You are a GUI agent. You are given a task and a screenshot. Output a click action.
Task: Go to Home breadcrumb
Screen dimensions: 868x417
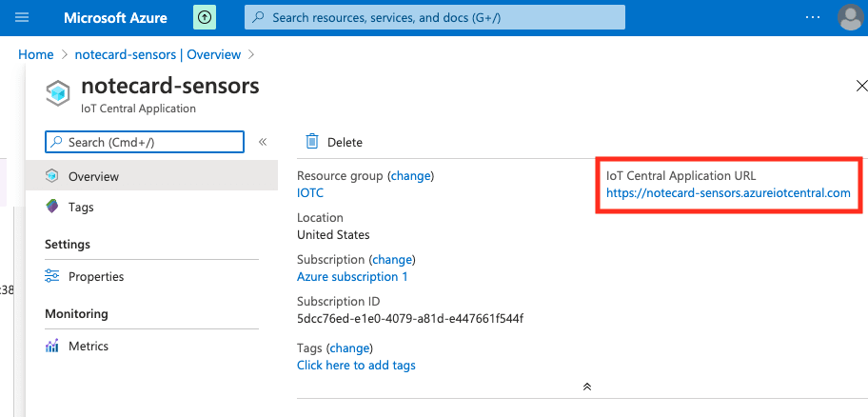36,55
